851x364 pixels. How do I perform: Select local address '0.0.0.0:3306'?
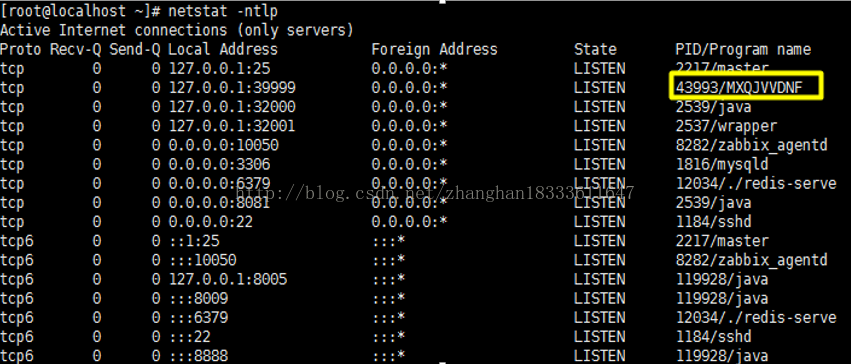(x=219, y=164)
